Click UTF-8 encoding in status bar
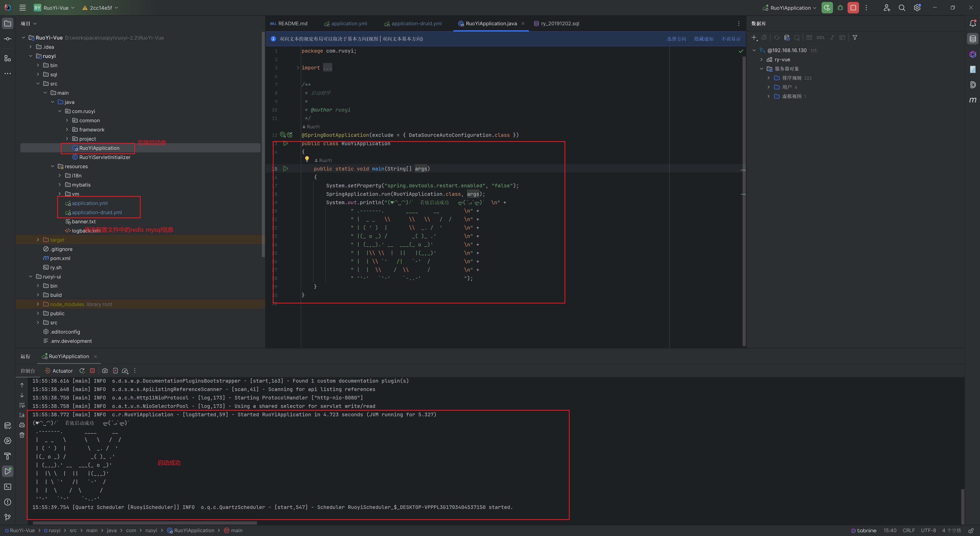 [928, 530]
